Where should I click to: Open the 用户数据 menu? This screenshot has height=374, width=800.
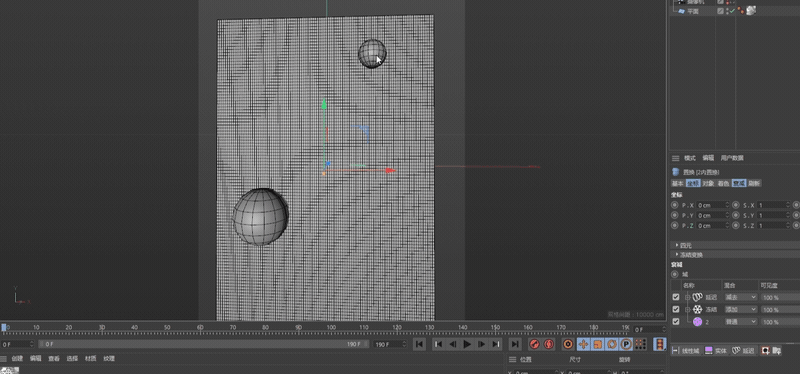point(732,158)
